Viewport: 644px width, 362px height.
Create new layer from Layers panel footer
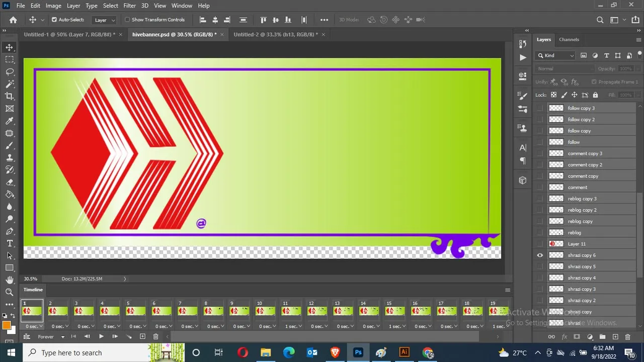(615, 337)
